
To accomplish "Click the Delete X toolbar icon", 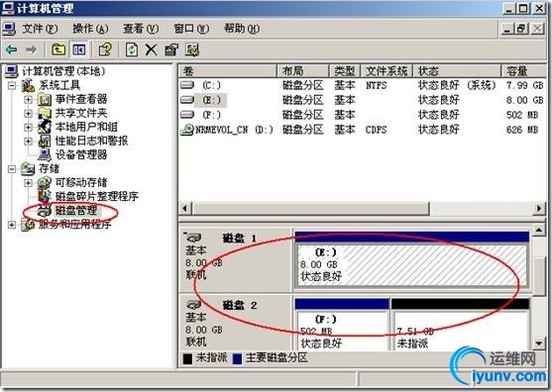I will click(x=152, y=49).
